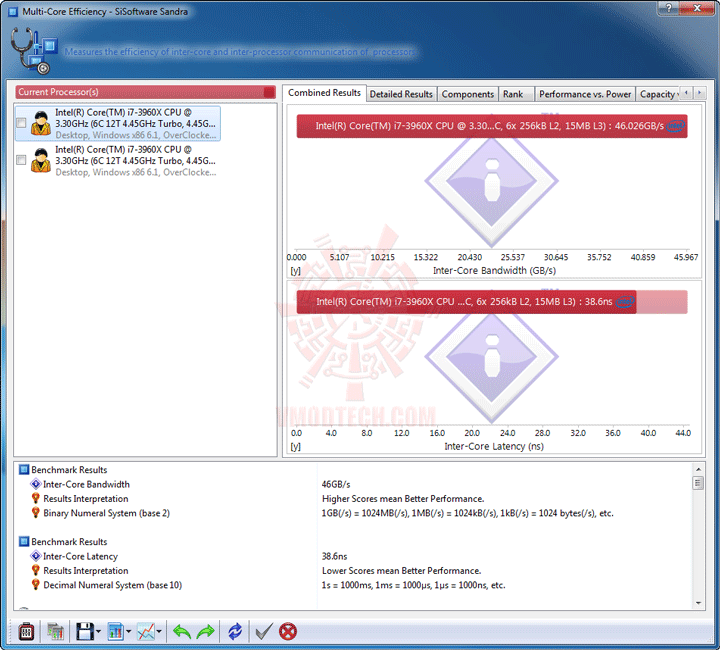Open the Components tab
The height and width of the screenshot is (650, 720).
(467, 94)
